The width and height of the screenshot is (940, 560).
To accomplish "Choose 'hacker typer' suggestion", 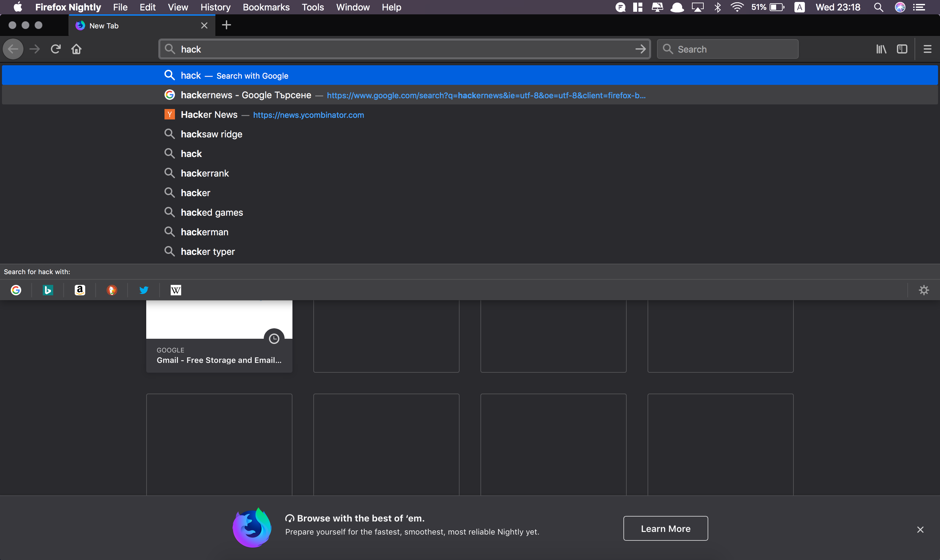I will pyautogui.click(x=470, y=252).
